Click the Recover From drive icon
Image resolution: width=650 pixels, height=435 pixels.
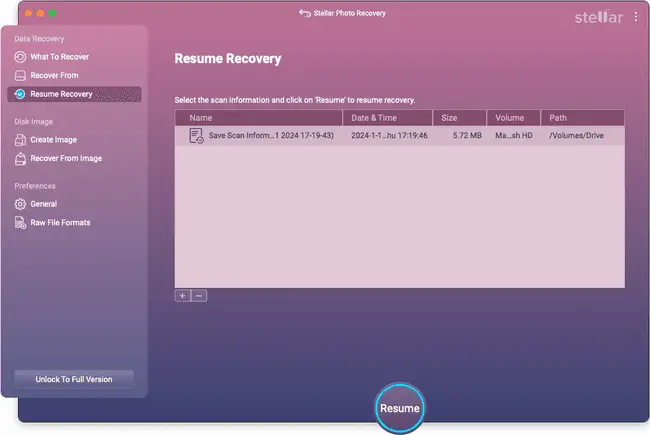[x=20, y=75]
